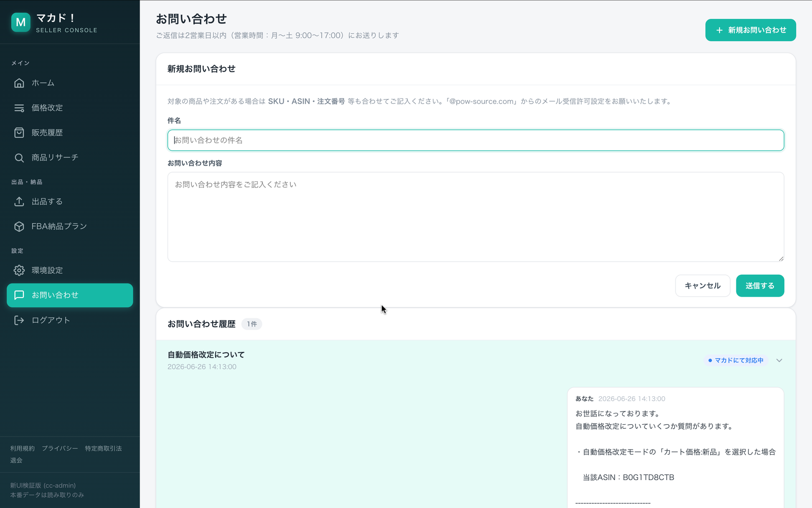Click the home icon beside ホーム

(x=19, y=83)
